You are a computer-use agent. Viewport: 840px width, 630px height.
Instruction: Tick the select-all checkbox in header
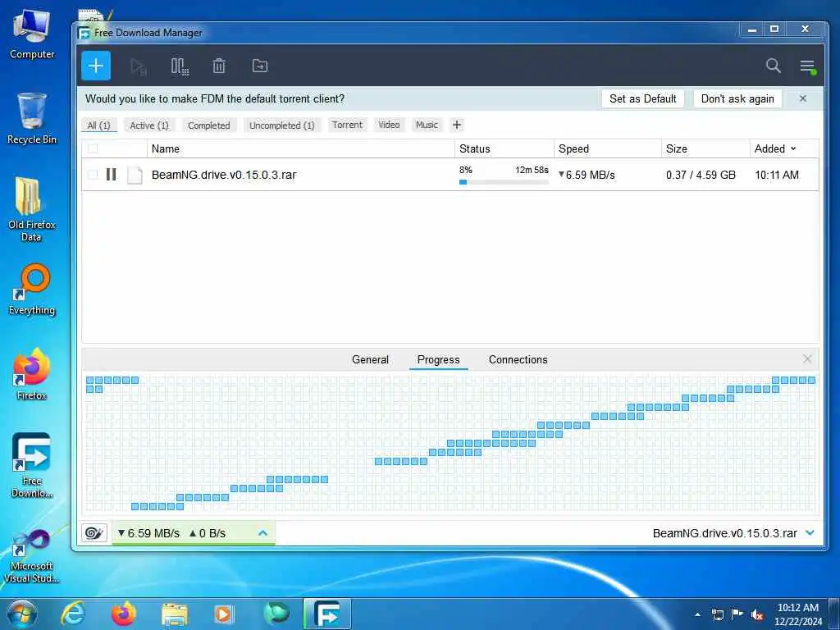[x=93, y=148]
